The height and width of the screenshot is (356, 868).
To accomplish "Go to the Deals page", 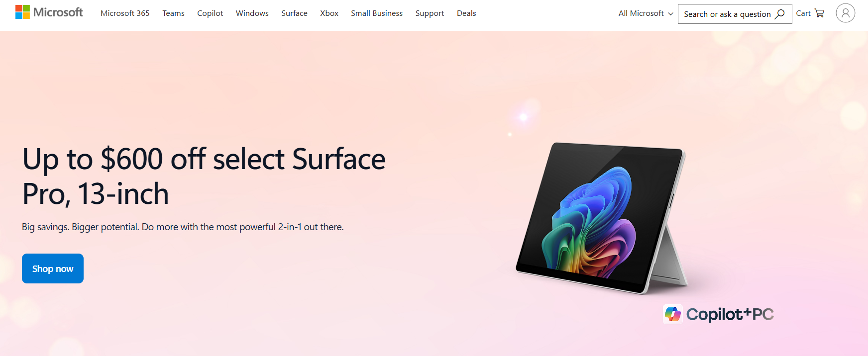I will [x=466, y=13].
